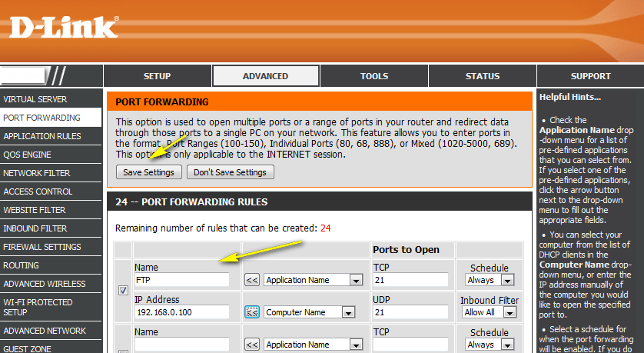
Task: Click Don't Save Settings button
Action: tap(230, 172)
